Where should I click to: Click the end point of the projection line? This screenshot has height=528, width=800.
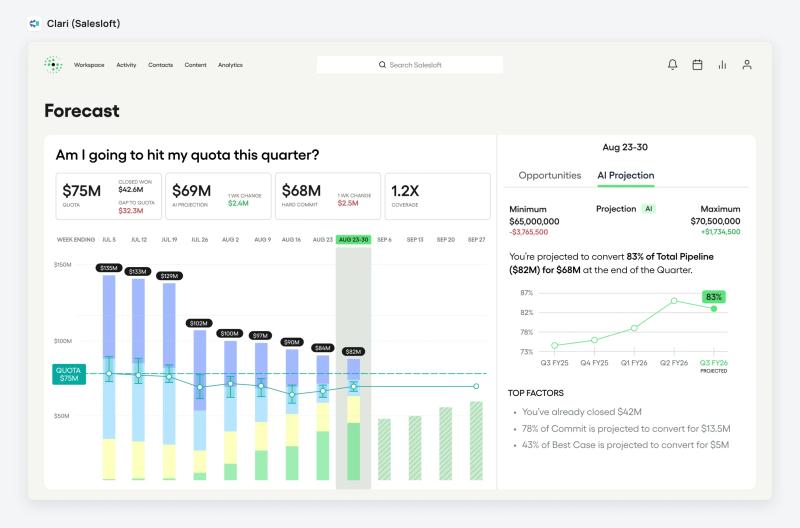coord(476,386)
